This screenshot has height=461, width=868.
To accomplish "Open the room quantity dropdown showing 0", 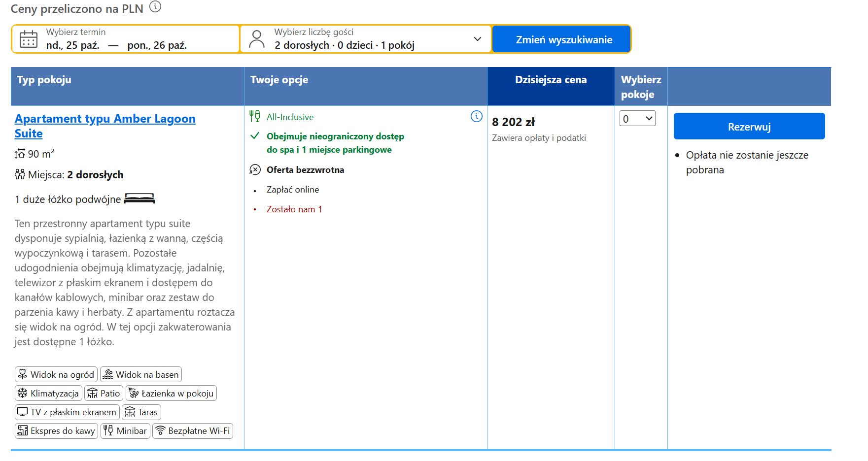I will (637, 118).
